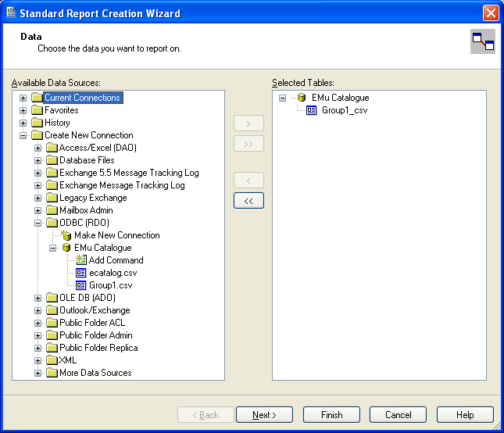Click the Add Command icon
The width and height of the screenshot is (504, 433).
(81, 260)
